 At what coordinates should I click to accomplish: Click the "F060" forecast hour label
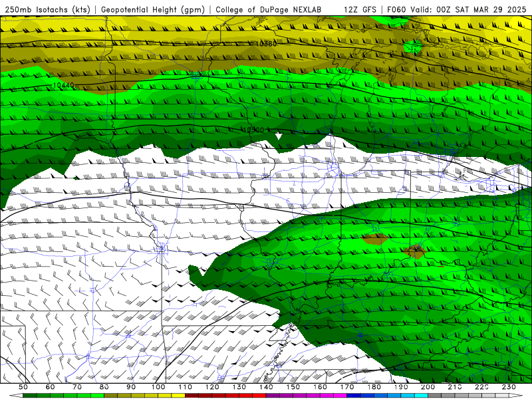click(x=397, y=9)
